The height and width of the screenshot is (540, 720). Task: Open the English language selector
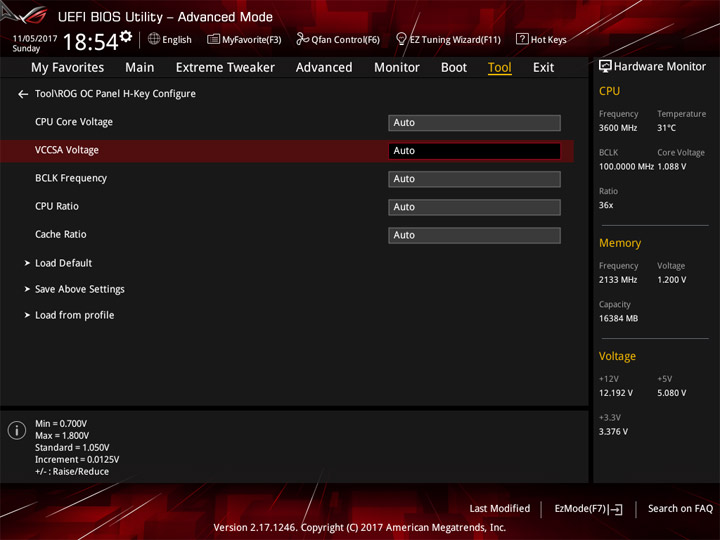click(177, 39)
